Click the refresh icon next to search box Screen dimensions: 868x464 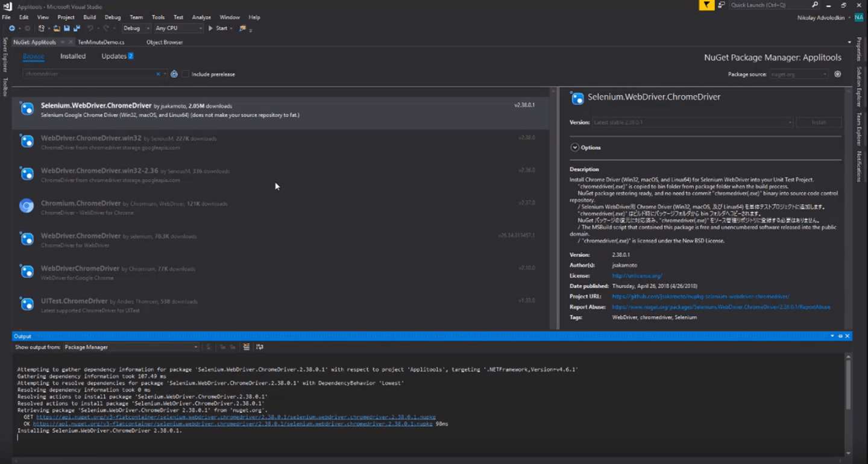pyautogui.click(x=174, y=74)
